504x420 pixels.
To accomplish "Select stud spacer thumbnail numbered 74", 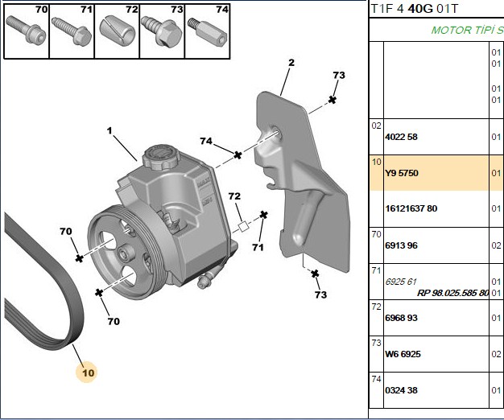I will coord(208,31).
